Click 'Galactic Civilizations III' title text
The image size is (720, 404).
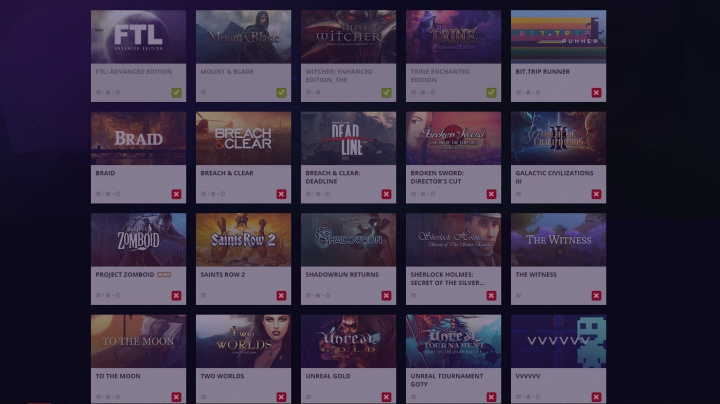pyautogui.click(x=554, y=177)
